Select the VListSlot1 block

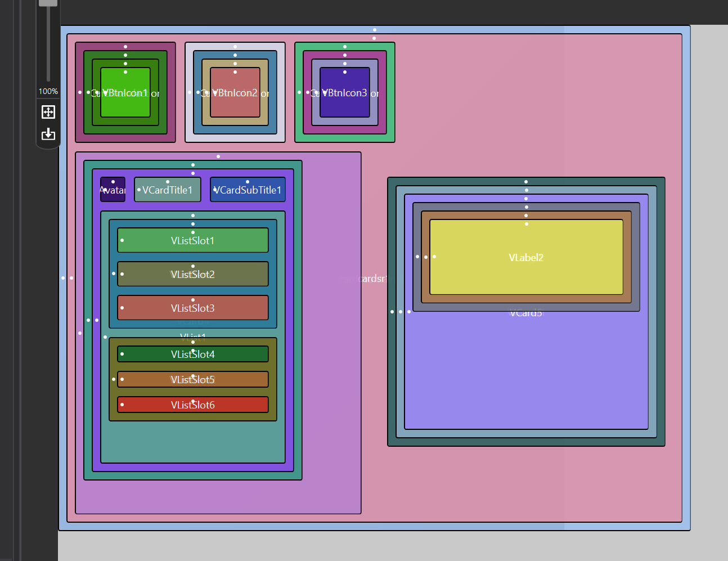tap(193, 240)
